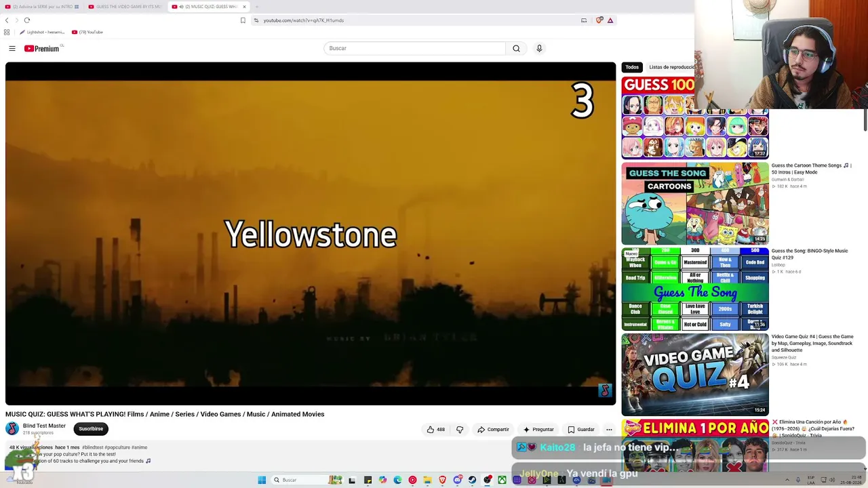Image resolution: width=868 pixels, height=488 pixels.
Task: Focus the YouTube Buscar search field
Action: (414, 48)
